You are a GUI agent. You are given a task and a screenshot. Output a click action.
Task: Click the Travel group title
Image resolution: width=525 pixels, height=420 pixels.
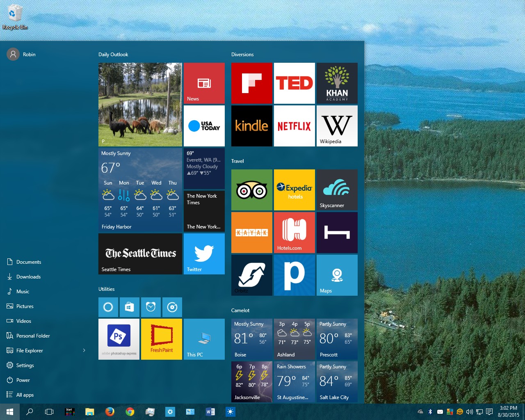237,161
